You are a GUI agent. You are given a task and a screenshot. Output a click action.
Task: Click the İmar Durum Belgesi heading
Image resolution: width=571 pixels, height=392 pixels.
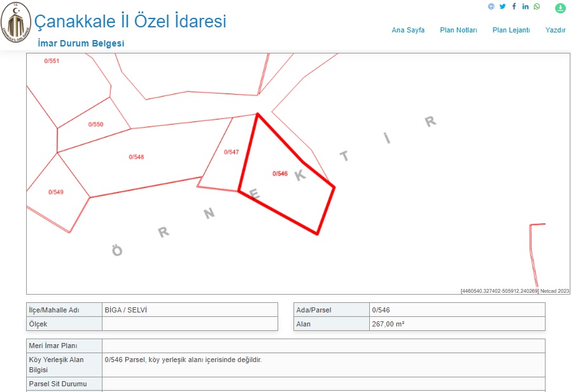pyautogui.click(x=81, y=43)
